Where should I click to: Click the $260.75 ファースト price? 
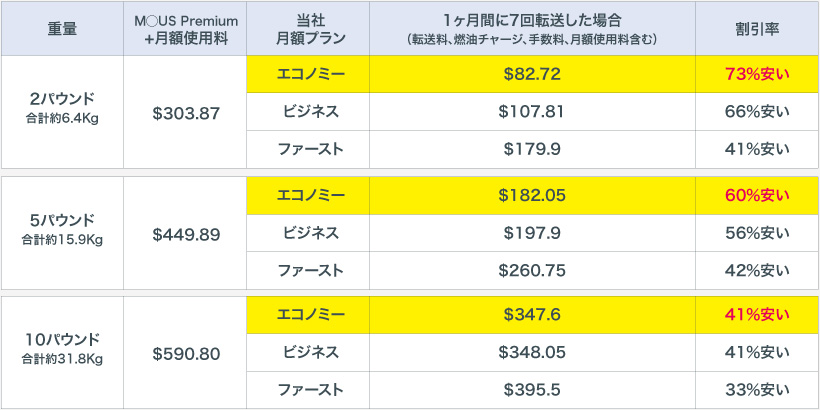[x=532, y=270]
